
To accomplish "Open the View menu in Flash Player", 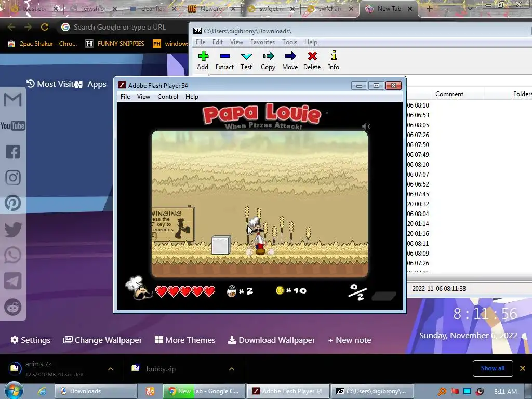I will pyautogui.click(x=143, y=97).
